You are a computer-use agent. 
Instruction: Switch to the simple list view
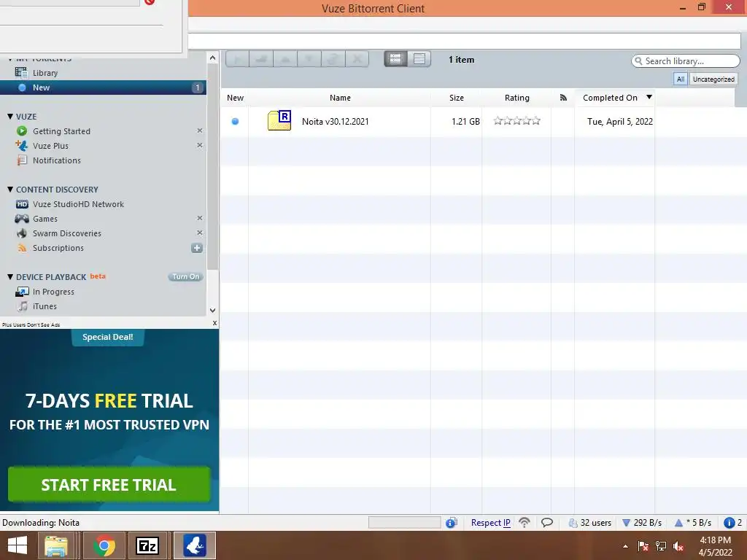tap(419, 59)
